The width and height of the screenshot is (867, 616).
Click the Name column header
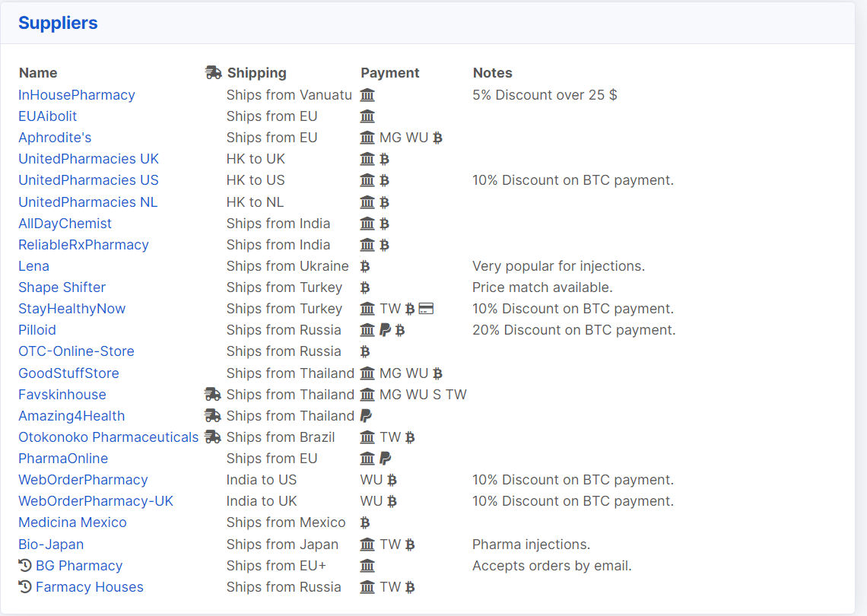click(38, 73)
